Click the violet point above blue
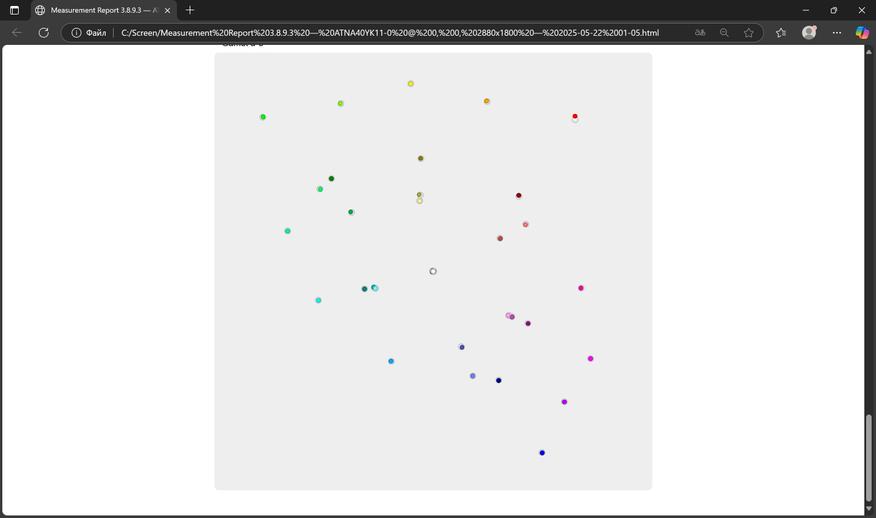876x518 pixels. [564, 402]
